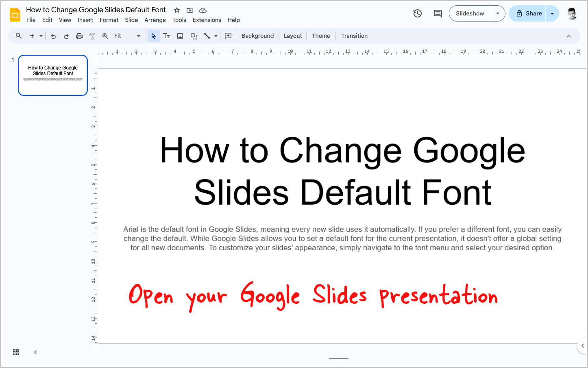Select the Line tool

pos(207,36)
